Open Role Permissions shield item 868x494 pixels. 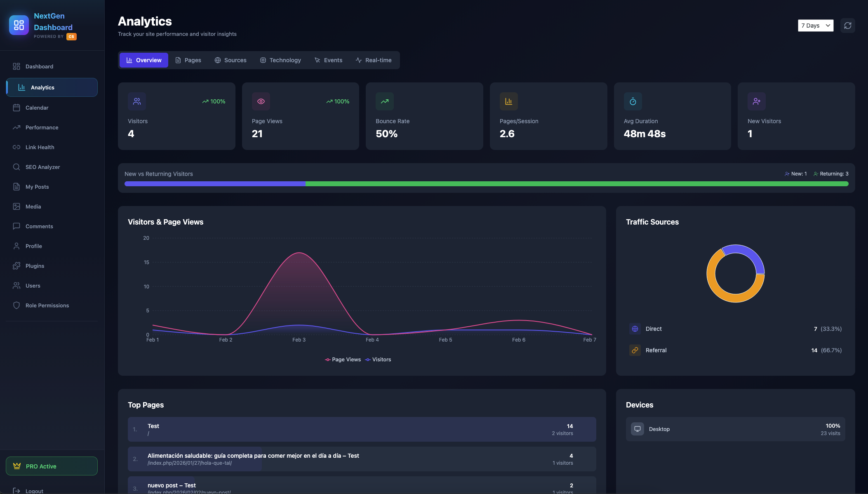(x=47, y=305)
